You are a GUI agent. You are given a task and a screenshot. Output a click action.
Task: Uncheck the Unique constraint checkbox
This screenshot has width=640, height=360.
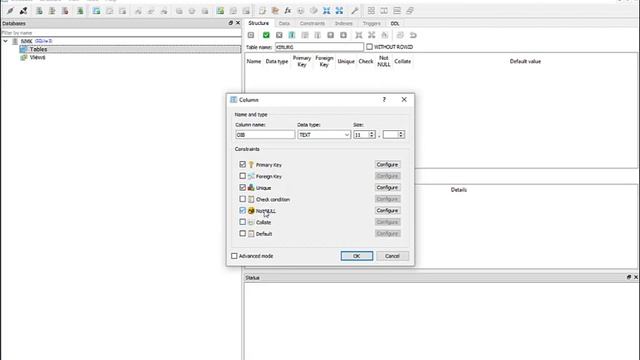point(242,187)
